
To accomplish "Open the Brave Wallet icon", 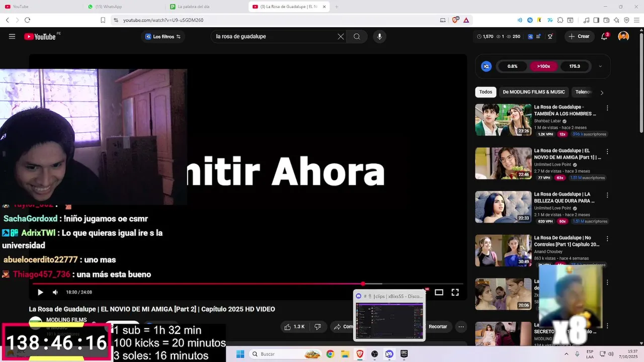I will point(606,20).
